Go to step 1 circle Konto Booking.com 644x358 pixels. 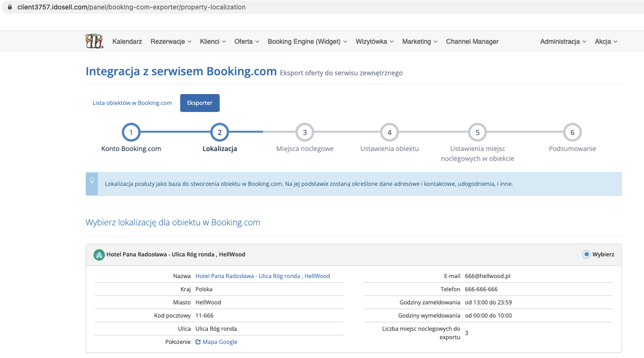pyautogui.click(x=131, y=132)
